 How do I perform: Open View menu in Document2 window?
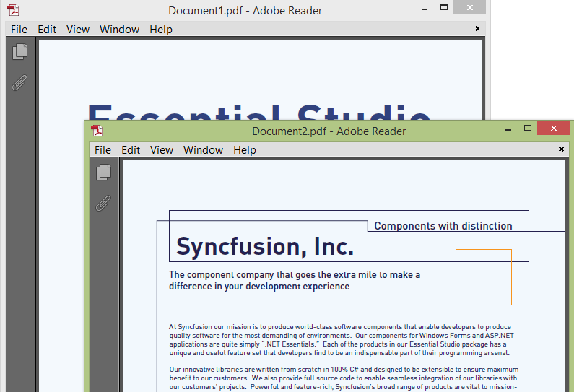coord(162,149)
